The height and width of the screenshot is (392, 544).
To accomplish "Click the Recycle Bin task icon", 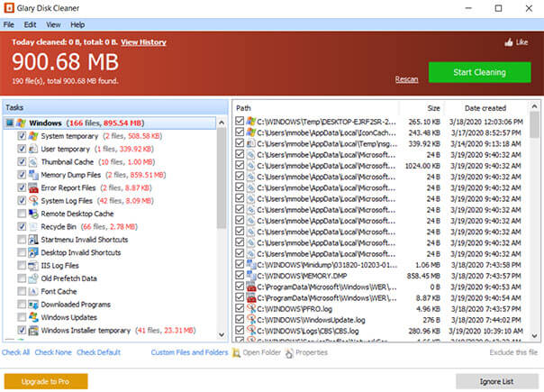I will click(33, 227).
